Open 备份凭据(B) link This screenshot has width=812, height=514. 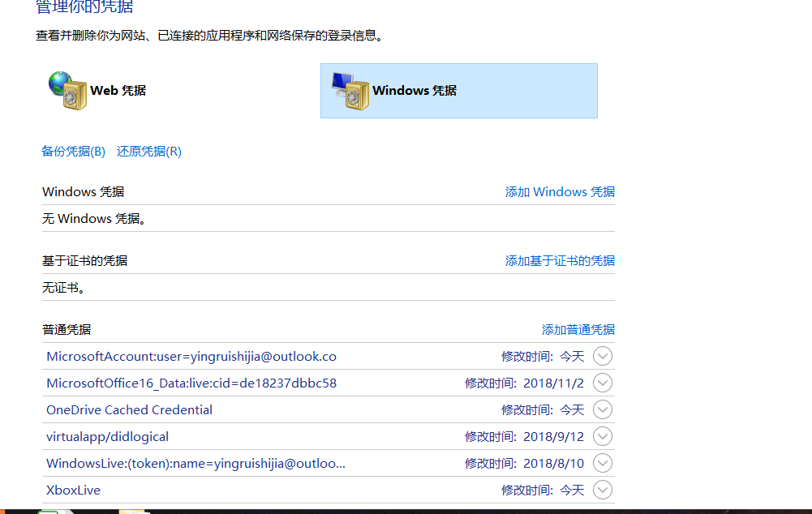tap(74, 151)
